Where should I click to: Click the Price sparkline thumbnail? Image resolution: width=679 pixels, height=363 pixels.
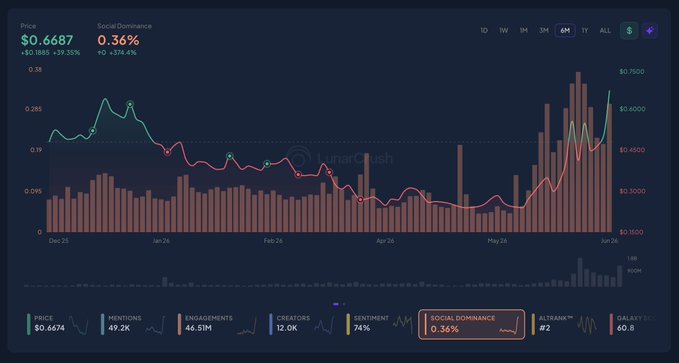pyautogui.click(x=79, y=325)
